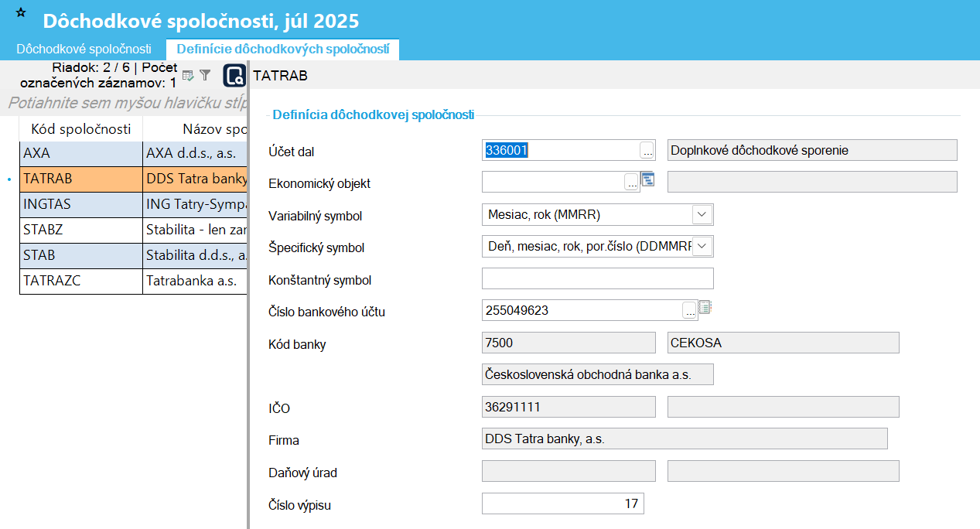Click Názov spoločnosti column header
The image size is (980, 529).
195,128
